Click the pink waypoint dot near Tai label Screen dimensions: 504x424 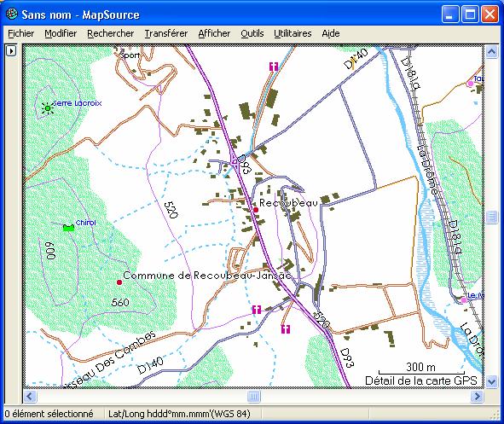point(470,84)
